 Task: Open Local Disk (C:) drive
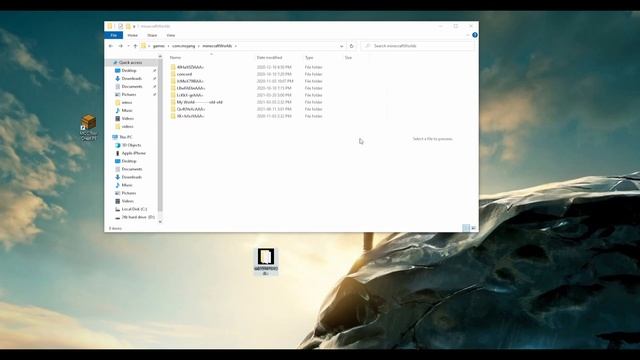(x=134, y=209)
